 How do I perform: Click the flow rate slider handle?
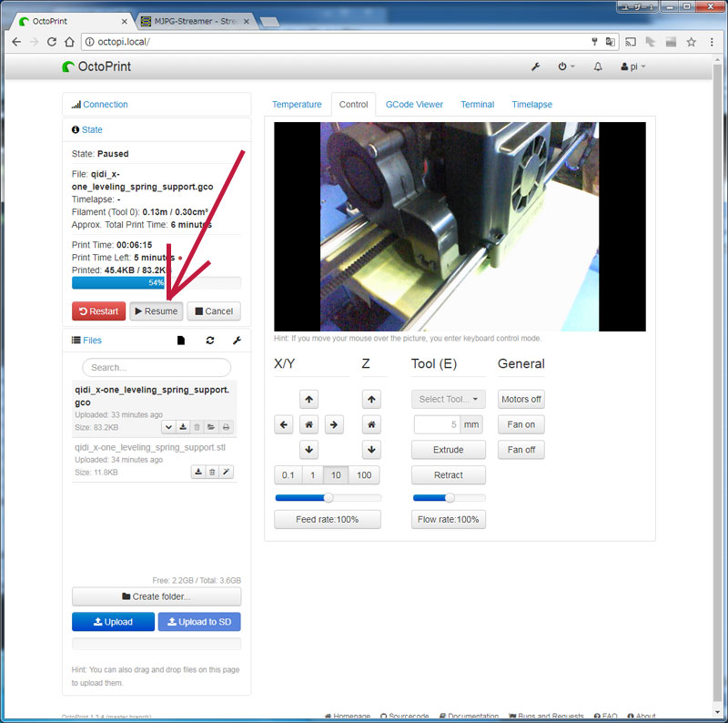450,498
